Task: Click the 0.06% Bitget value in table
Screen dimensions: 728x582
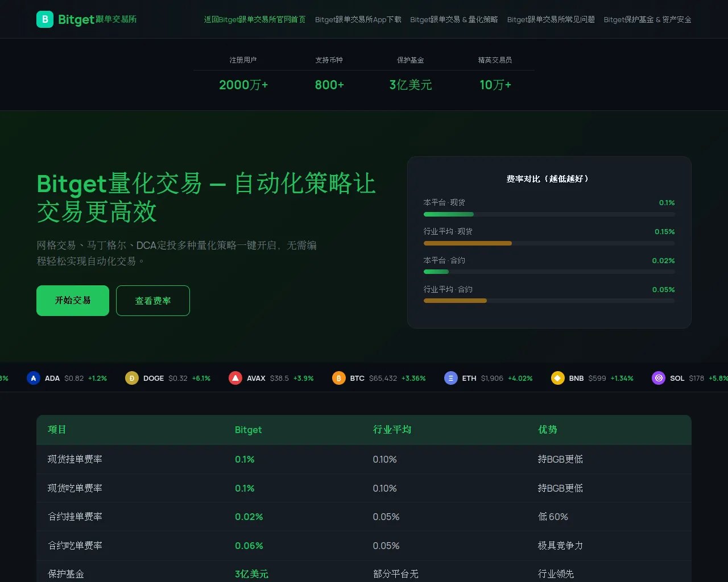Action: tap(249, 546)
